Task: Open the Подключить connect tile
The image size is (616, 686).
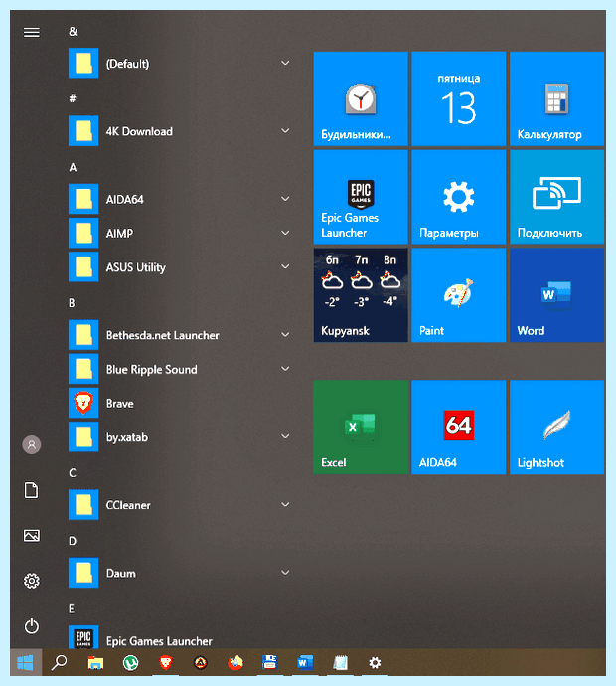Action: click(x=556, y=197)
